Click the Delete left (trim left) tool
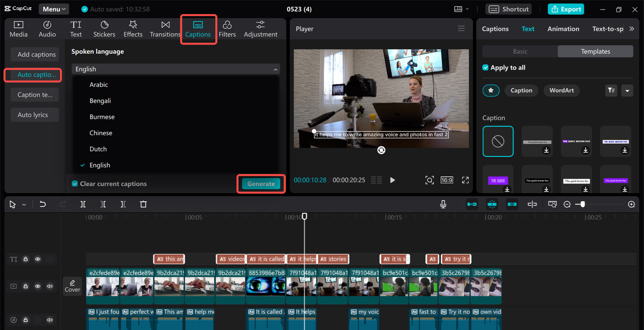This screenshot has height=330, width=644. pyautogui.click(x=103, y=204)
